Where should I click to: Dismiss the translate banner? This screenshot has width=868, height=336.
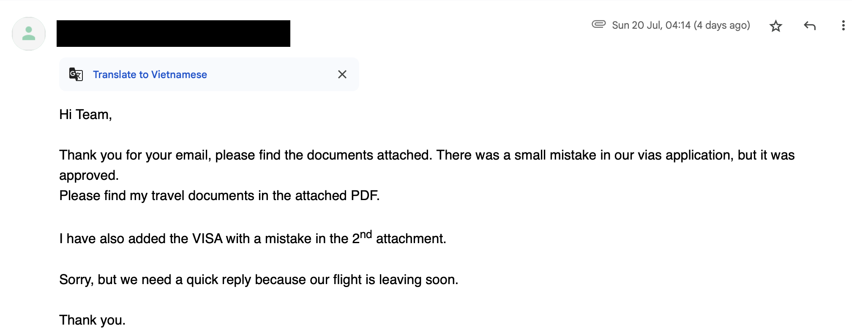[342, 74]
